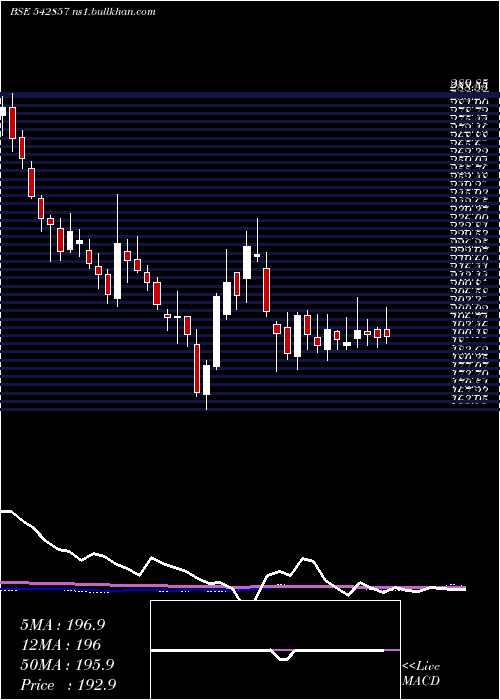The image size is (500, 700).
Task: Click the Price : 192.9 value
Action: click(68, 685)
